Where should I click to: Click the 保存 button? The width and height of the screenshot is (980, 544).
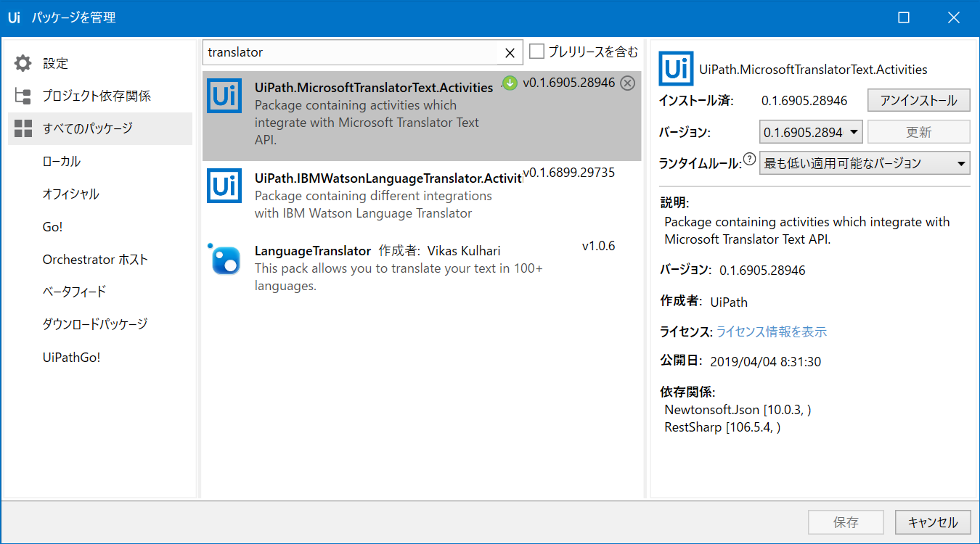[x=846, y=522]
